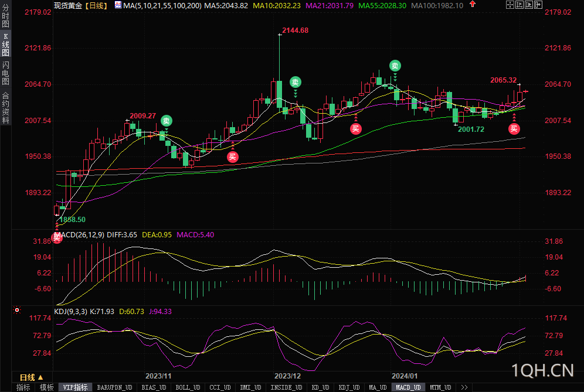Select the KDJ_UD indicator tab
This screenshot has width=584, height=392.
(x=349, y=387)
